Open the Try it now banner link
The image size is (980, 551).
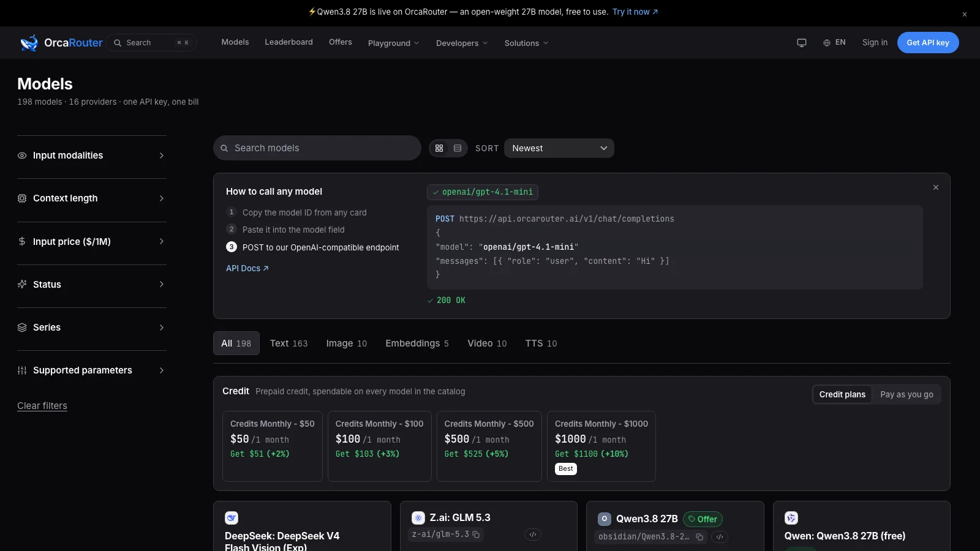[x=635, y=12]
